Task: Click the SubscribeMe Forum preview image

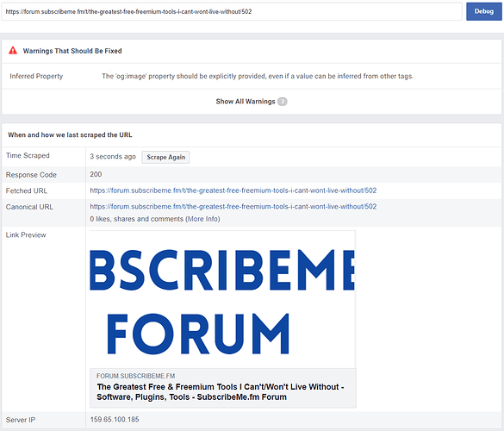Action: (x=222, y=299)
